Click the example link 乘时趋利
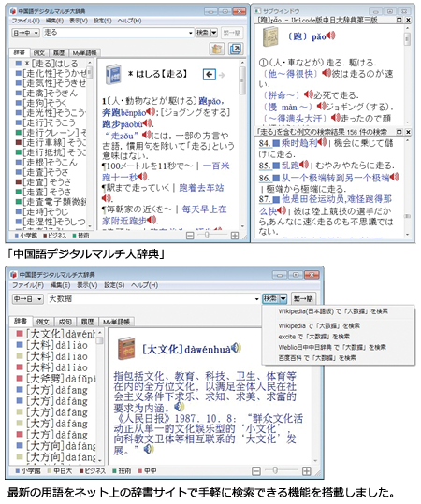421x504 pixels. point(299,143)
